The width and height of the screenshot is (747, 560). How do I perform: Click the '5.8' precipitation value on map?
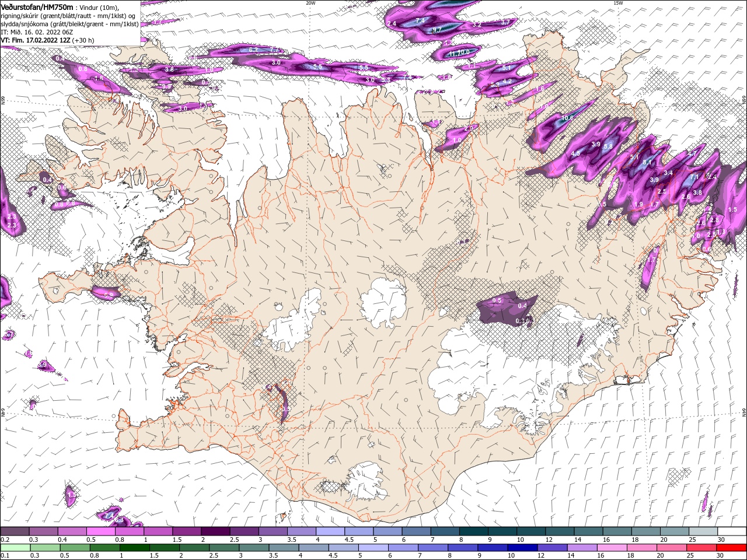tap(609, 146)
